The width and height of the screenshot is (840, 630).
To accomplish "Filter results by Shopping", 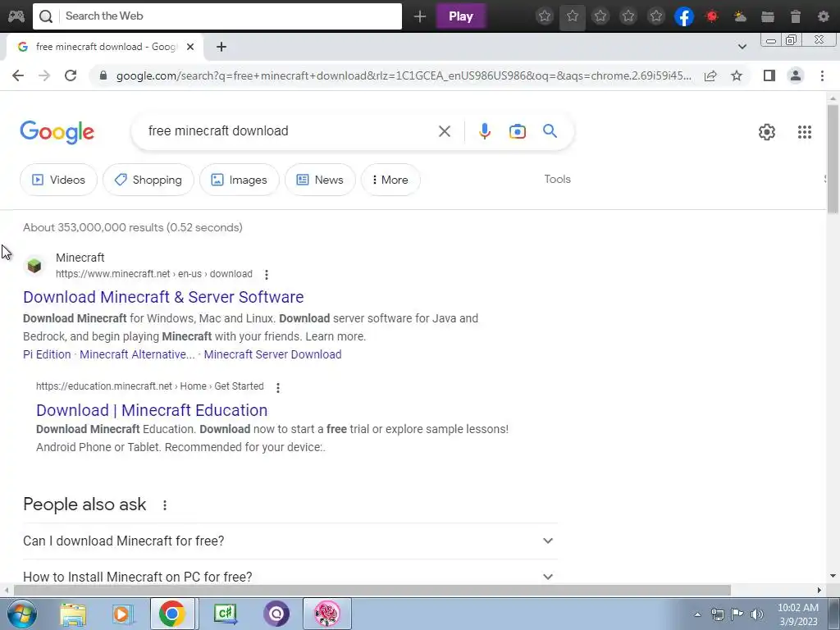I will click(148, 180).
